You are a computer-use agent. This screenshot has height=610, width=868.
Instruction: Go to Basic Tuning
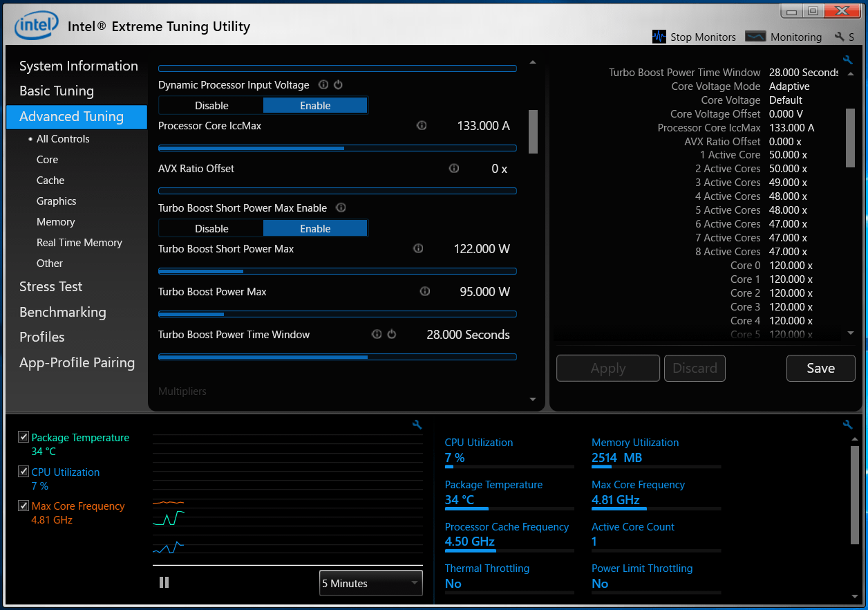tap(57, 91)
